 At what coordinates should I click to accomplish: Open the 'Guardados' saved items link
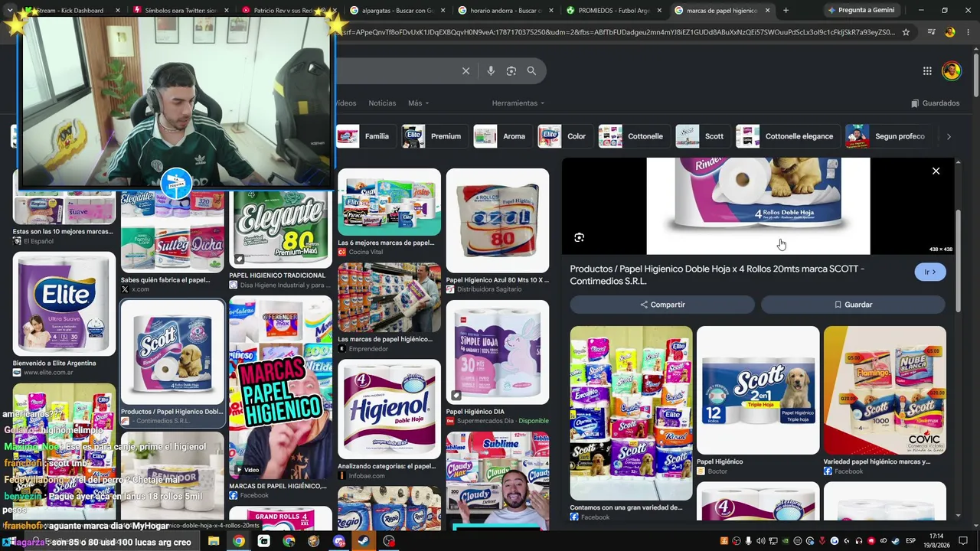click(x=935, y=103)
